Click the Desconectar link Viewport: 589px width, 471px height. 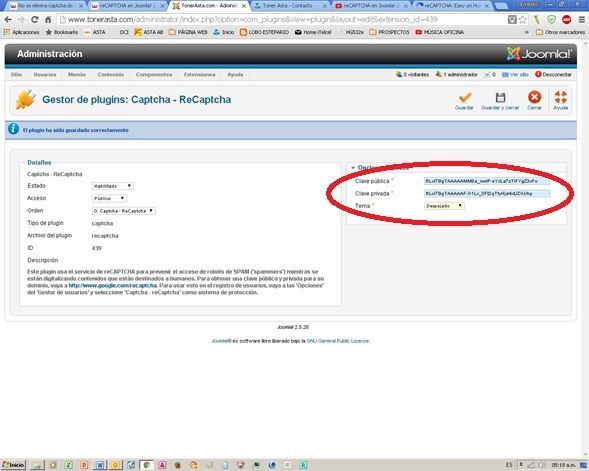click(x=553, y=75)
